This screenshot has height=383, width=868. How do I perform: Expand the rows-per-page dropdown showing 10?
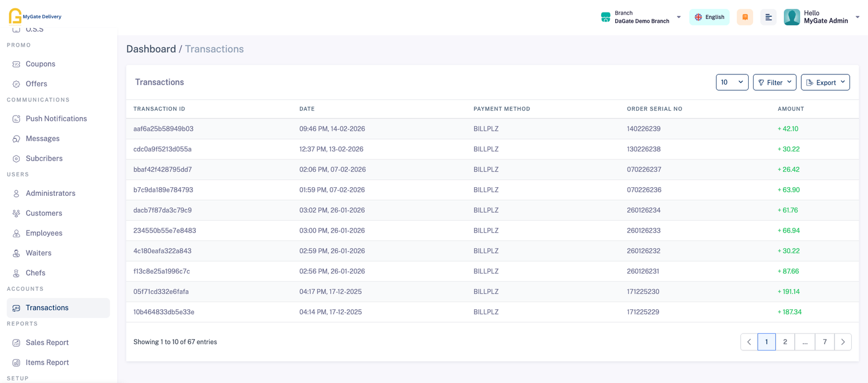pos(732,82)
